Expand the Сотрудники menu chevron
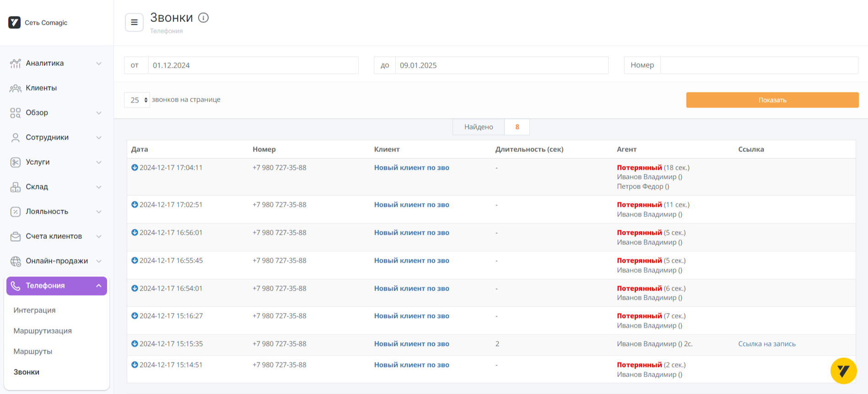The height and width of the screenshot is (394, 868). coord(99,137)
